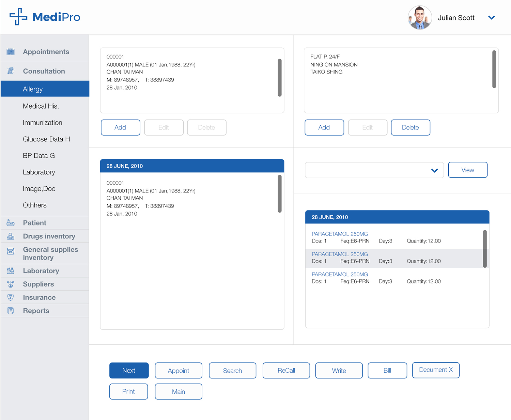
Task: Click the Appointments calendar icon
Action: 11,52
